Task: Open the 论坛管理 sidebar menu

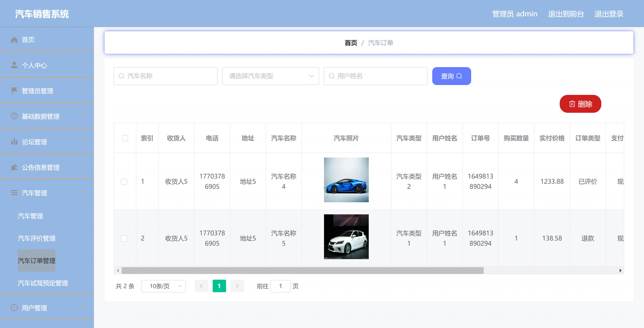Action: tap(47, 142)
